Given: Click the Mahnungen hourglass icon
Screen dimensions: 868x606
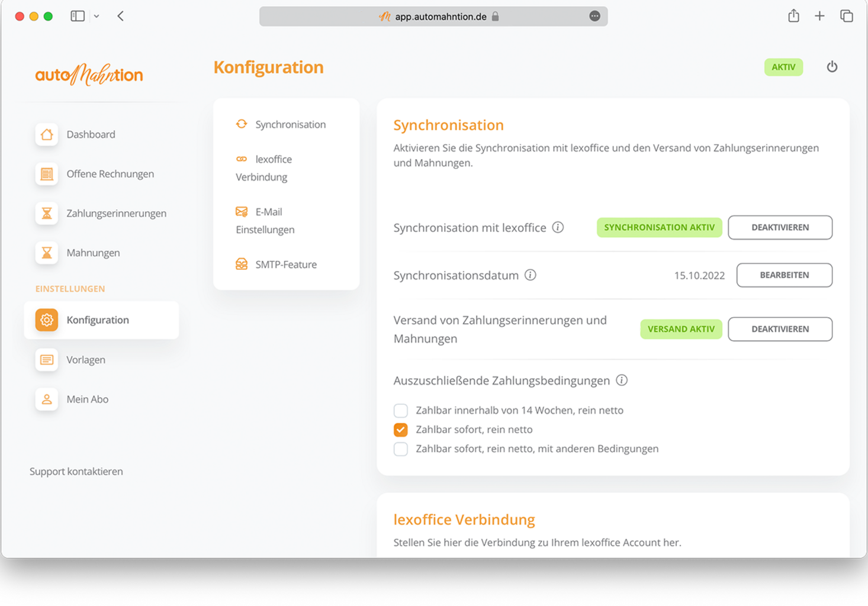Looking at the screenshot, I should coord(47,253).
